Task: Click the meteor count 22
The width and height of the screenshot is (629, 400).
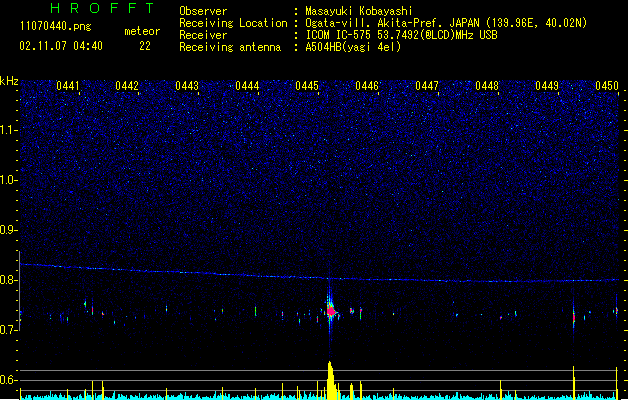Action: coord(145,46)
